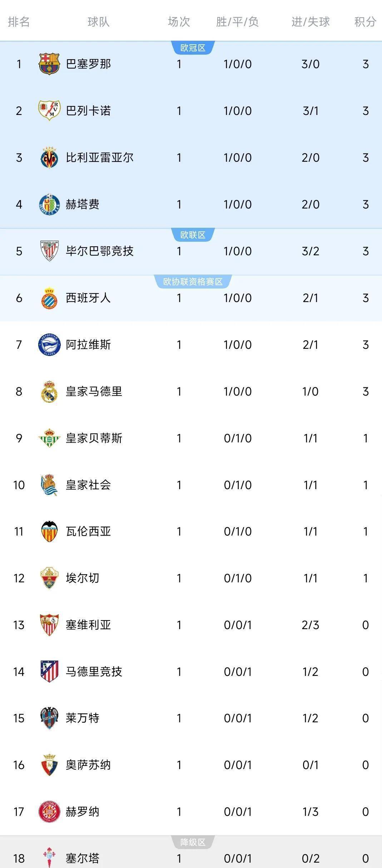Viewport: 382px width, 868px height.
Task: Tap the Girona club crest
Action: (49, 812)
